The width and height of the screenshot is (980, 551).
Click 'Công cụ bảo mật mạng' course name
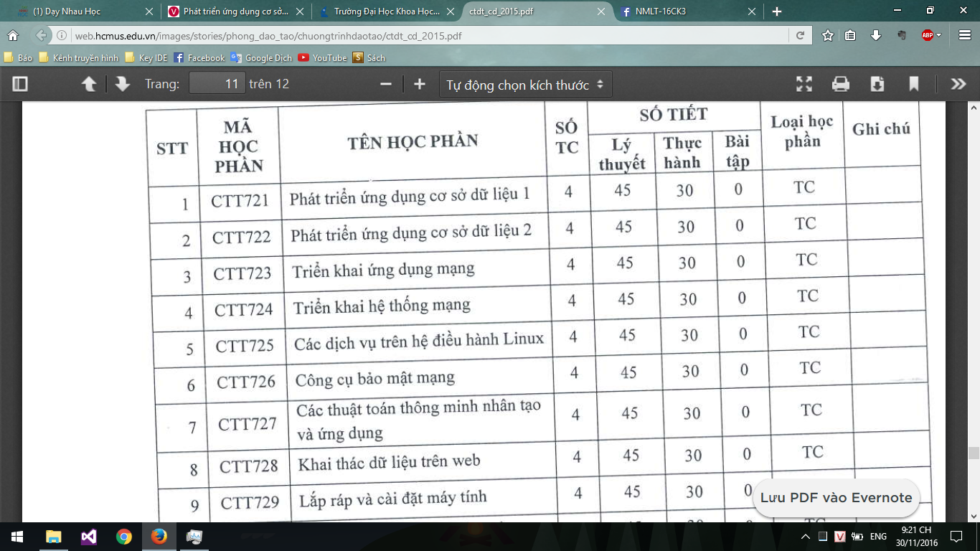(x=375, y=379)
